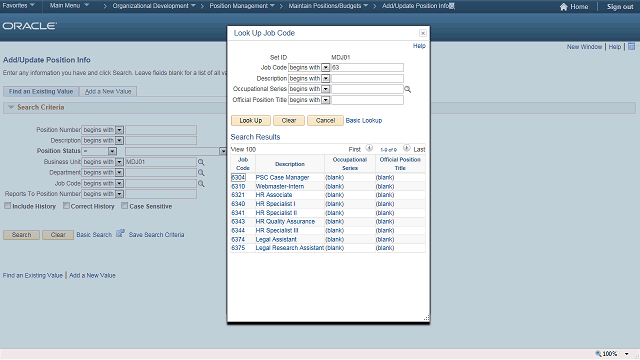Click the Cancel button
The width and height of the screenshot is (640, 360).
click(325, 120)
